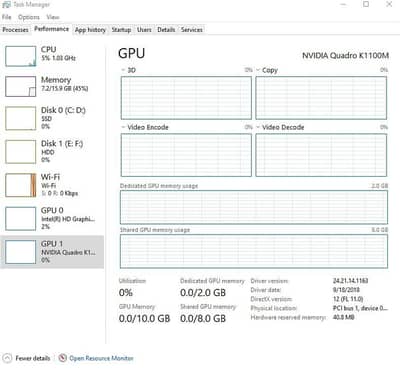Go to the Users tab
This screenshot has height=370, width=400.
[x=144, y=30]
